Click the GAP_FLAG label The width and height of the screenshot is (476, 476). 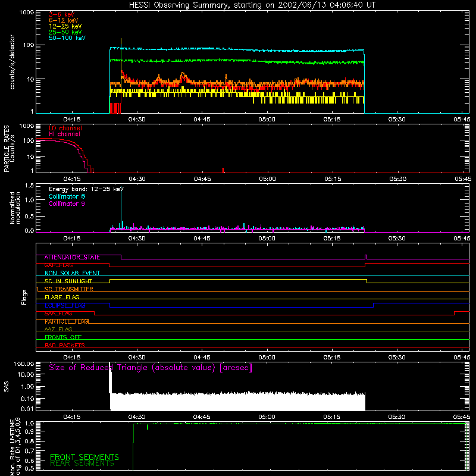(58, 265)
